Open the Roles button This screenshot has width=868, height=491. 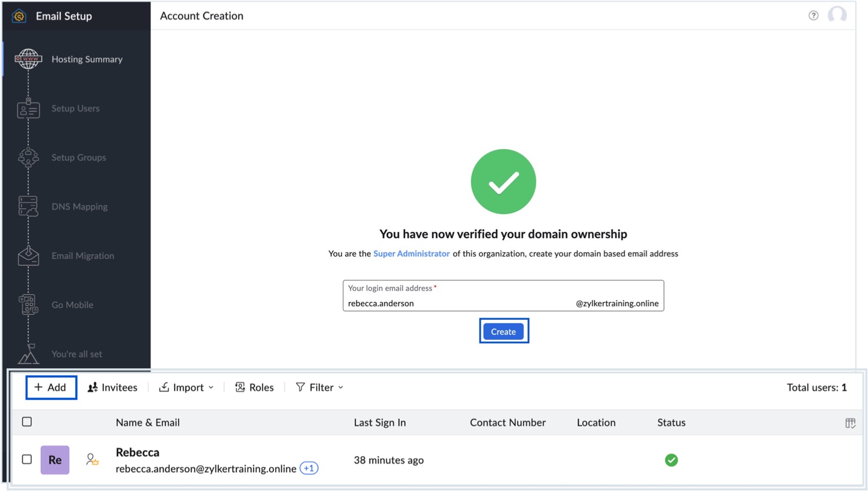(x=254, y=387)
